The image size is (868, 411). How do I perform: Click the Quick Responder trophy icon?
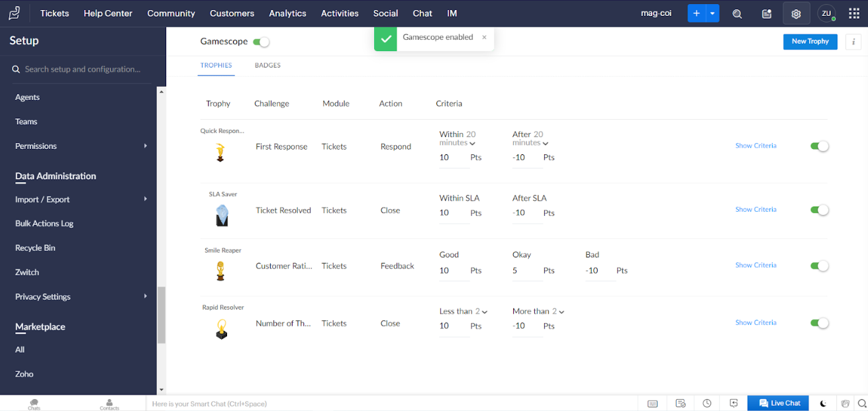220,153
